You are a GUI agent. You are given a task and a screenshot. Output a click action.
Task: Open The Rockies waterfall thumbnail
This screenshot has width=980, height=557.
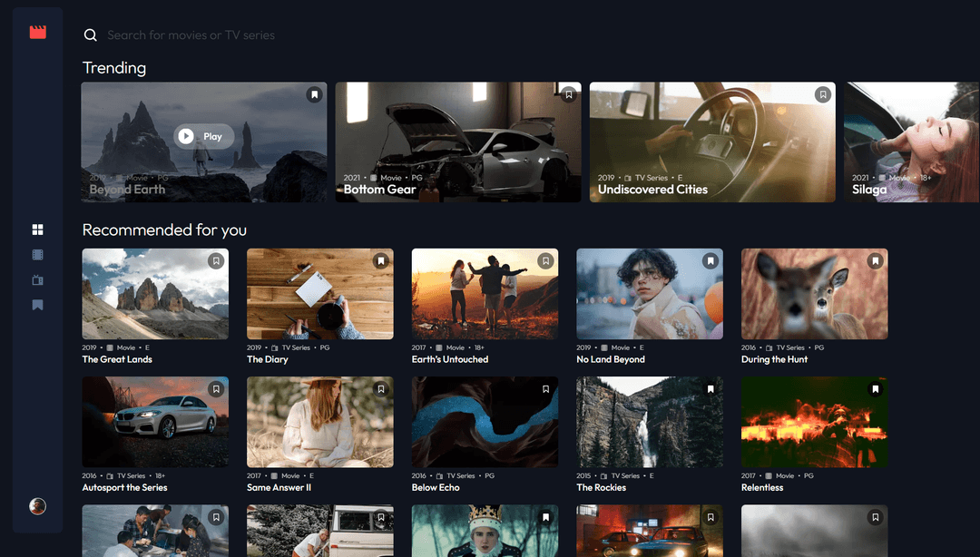pyautogui.click(x=650, y=422)
